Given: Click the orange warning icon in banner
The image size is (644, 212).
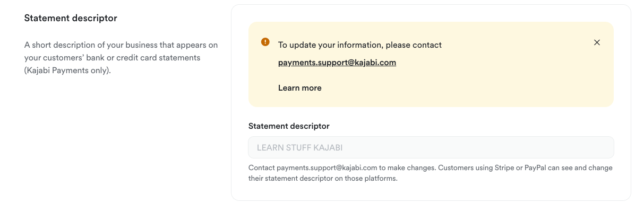Looking at the screenshot, I should (265, 42).
